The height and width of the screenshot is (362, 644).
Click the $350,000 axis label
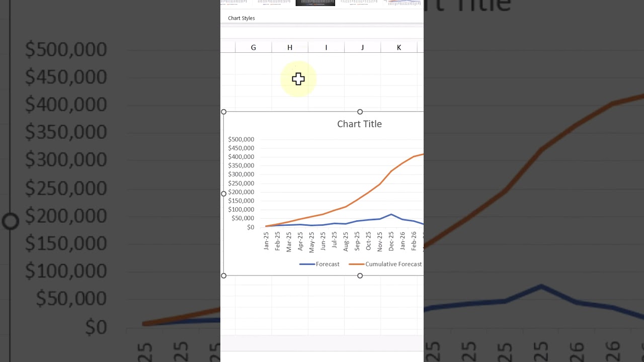[241, 165]
